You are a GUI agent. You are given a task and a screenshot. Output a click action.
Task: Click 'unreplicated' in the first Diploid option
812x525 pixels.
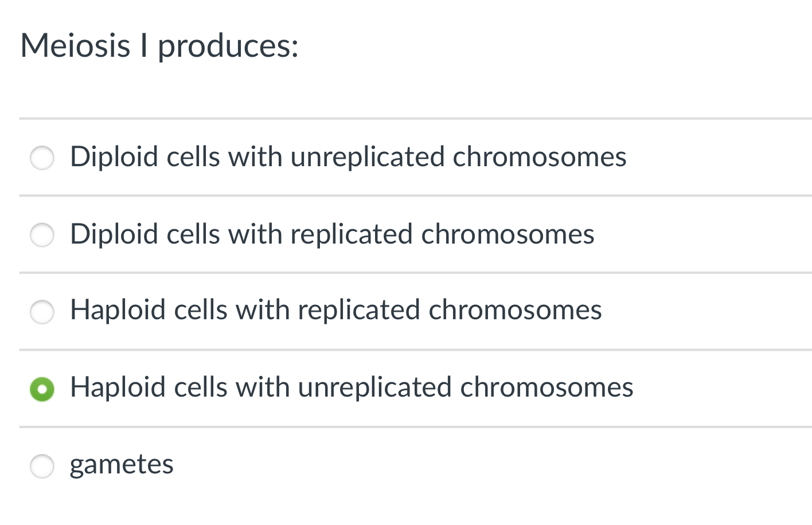click(x=368, y=158)
